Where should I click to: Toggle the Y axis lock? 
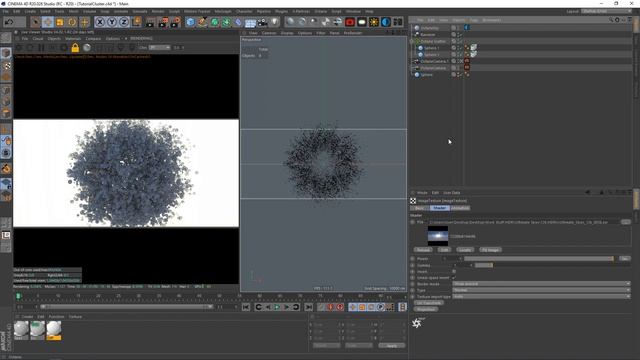pos(112,22)
